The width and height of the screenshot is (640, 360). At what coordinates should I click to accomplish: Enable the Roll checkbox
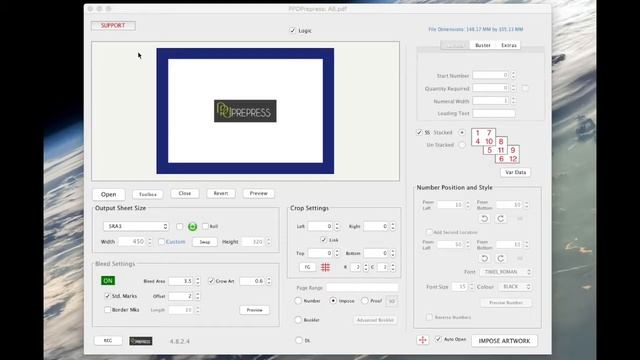click(205, 226)
